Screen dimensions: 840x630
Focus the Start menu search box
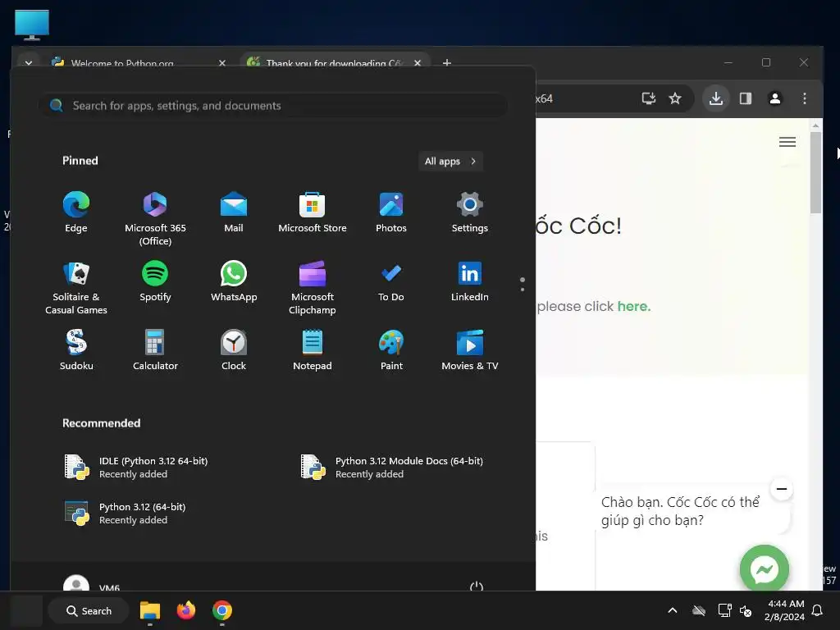273,106
